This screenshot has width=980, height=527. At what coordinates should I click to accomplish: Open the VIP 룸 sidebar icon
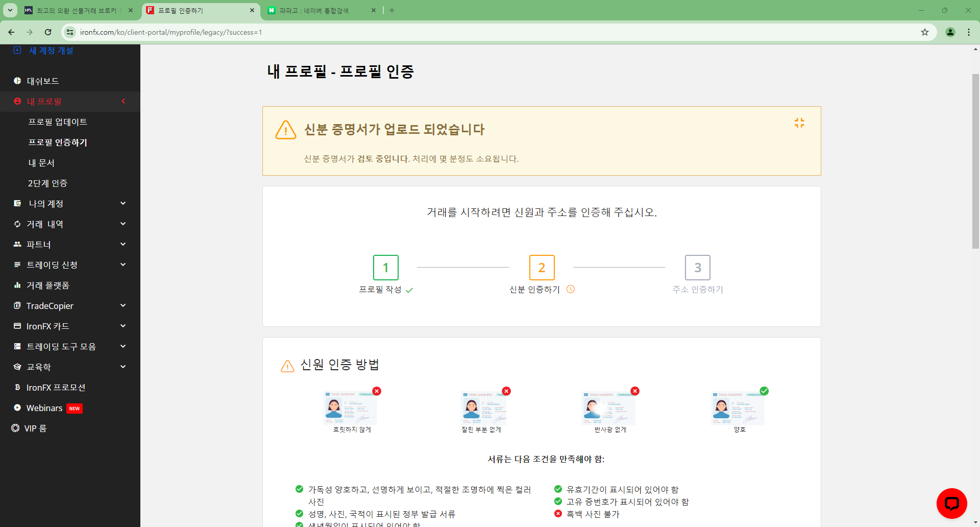15,428
